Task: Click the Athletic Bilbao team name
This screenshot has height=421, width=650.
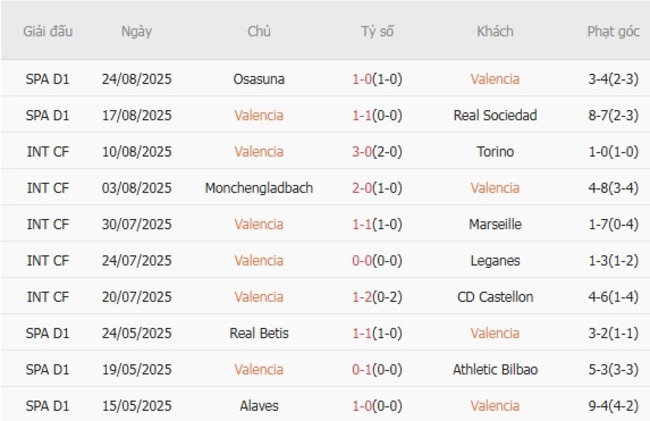Action: pos(495,369)
